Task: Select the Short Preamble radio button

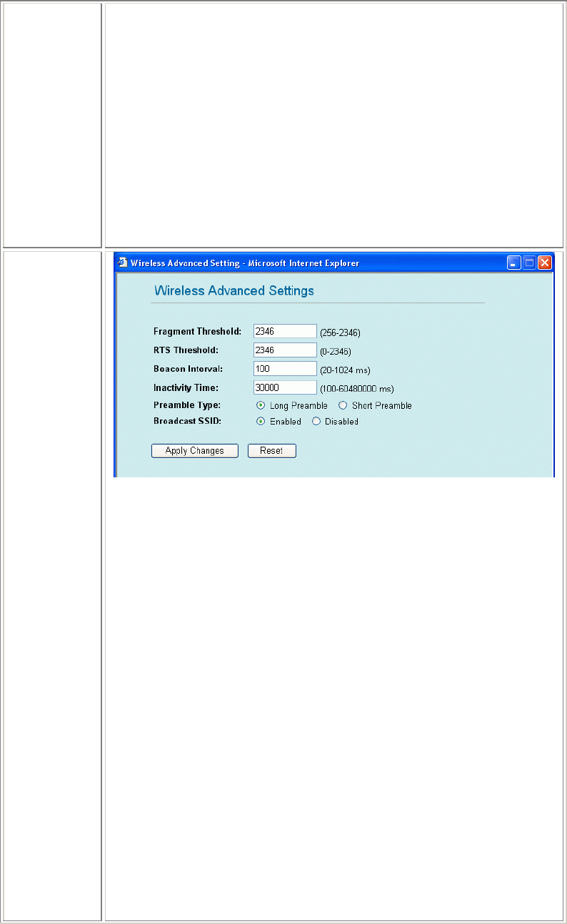Action: coord(343,405)
